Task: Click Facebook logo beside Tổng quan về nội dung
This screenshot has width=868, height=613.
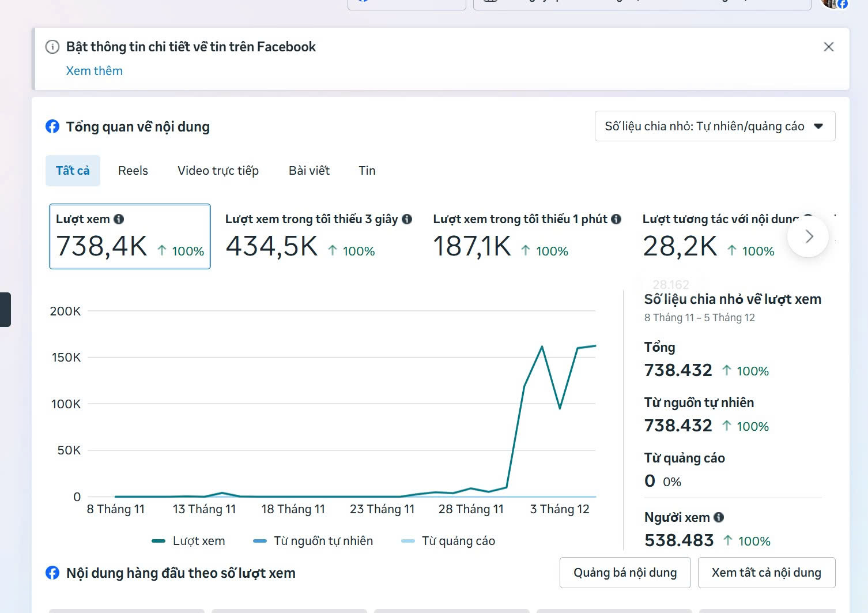Action: click(52, 126)
